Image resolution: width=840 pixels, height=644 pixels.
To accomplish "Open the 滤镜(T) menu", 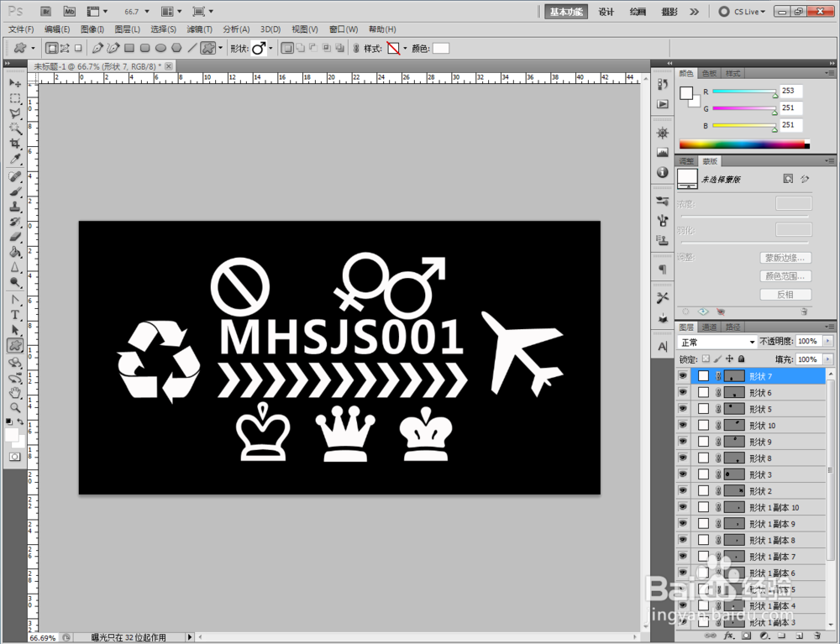I will [x=199, y=29].
